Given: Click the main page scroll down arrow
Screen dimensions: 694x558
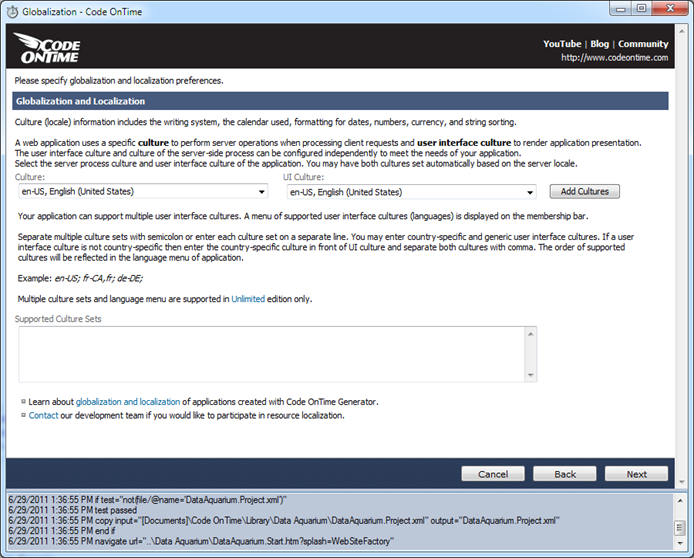Looking at the screenshot, I should [x=682, y=481].
